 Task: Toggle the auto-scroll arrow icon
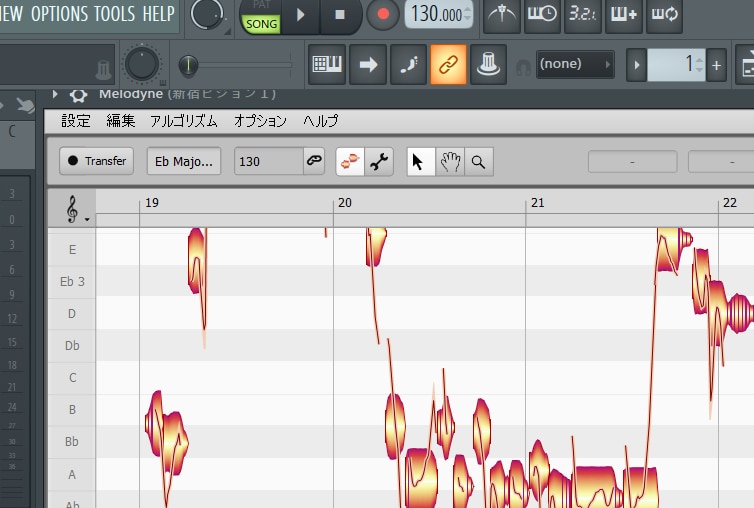(x=368, y=64)
